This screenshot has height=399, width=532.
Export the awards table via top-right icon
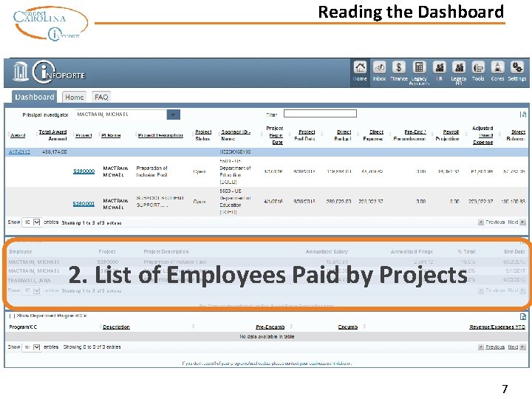tap(523, 115)
